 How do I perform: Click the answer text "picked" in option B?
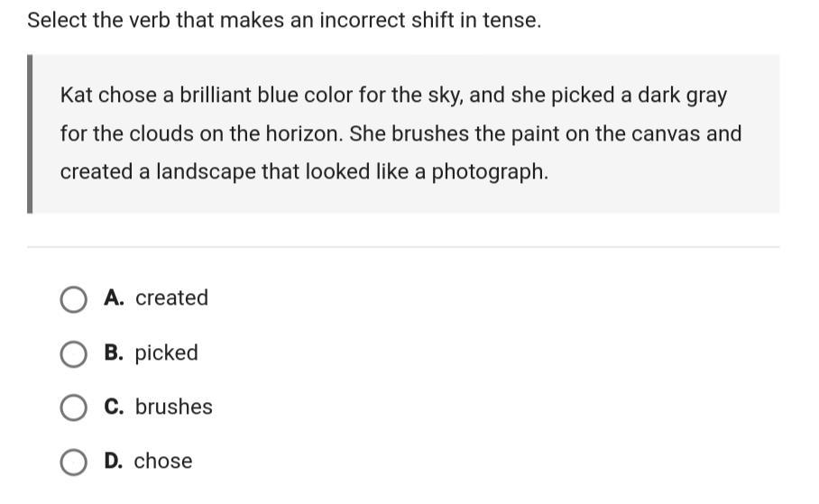click(x=166, y=353)
